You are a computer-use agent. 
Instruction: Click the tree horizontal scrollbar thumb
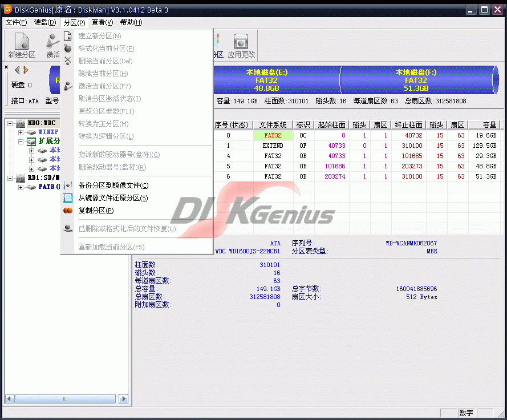tap(66, 399)
